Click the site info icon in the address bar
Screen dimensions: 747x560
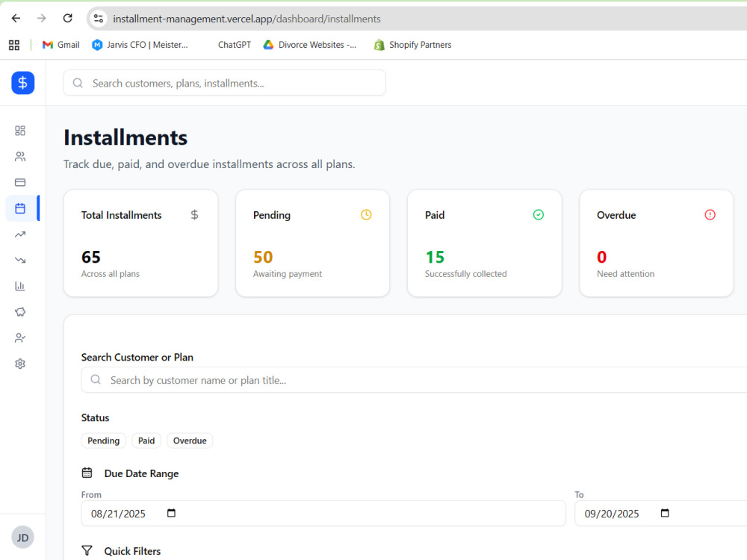99,19
